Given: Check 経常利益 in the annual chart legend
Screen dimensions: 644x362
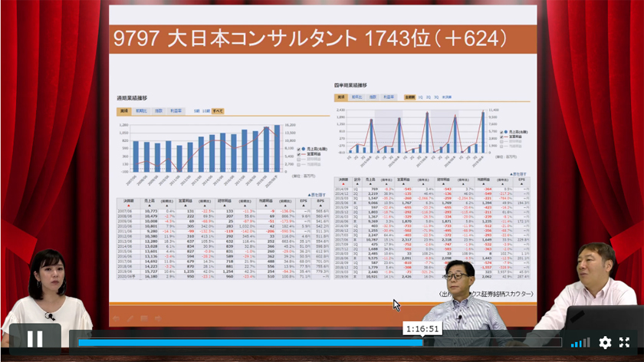Looking at the screenshot, I should point(299,159).
